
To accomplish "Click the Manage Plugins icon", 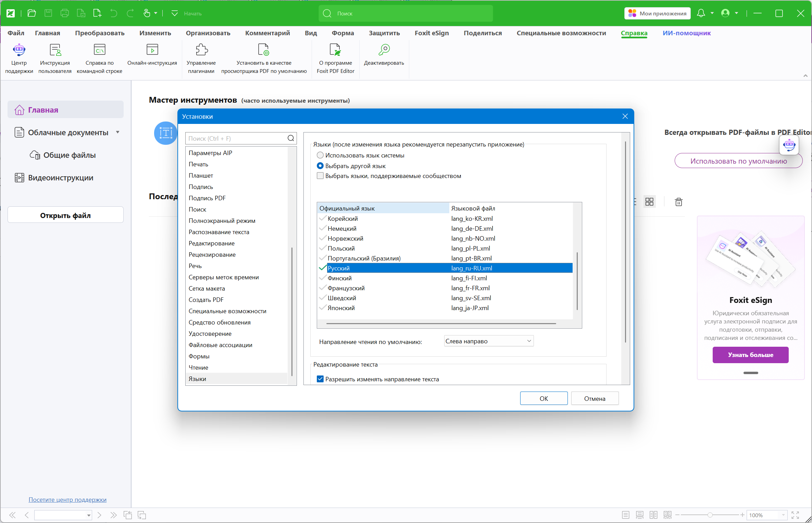I will point(201,50).
